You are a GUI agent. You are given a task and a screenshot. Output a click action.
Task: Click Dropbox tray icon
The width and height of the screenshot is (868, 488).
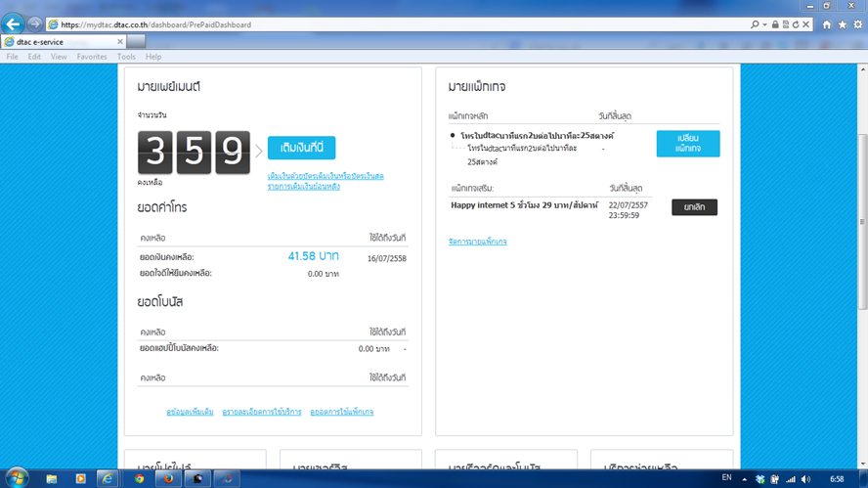pos(760,479)
